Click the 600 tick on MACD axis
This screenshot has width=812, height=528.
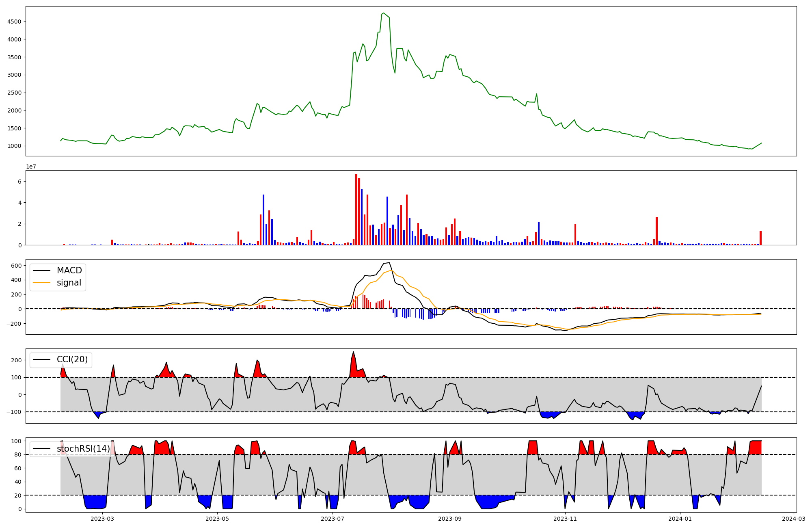[x=17, y=266]
